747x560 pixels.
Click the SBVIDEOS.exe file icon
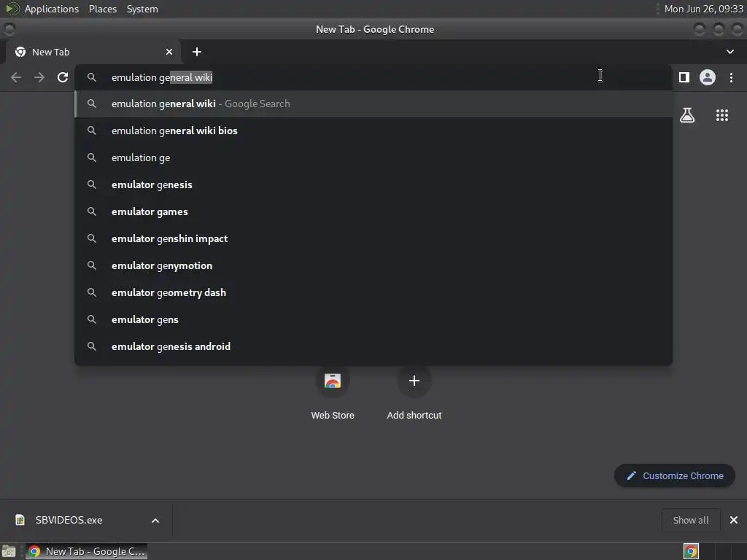(x=20, y=520)
